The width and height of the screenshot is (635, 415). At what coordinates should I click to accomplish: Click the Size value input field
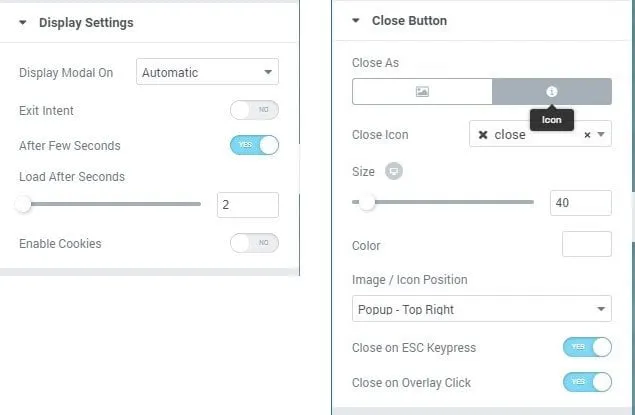(x=580, y=202)
